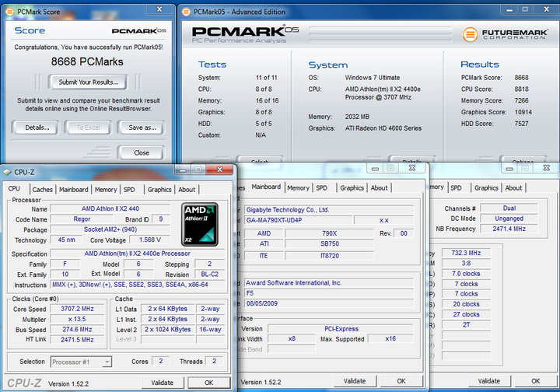Click BIOS brand 'Award Software International, Inc.'
This screenshot has height=392, width=560.
(x=328, y=283)
